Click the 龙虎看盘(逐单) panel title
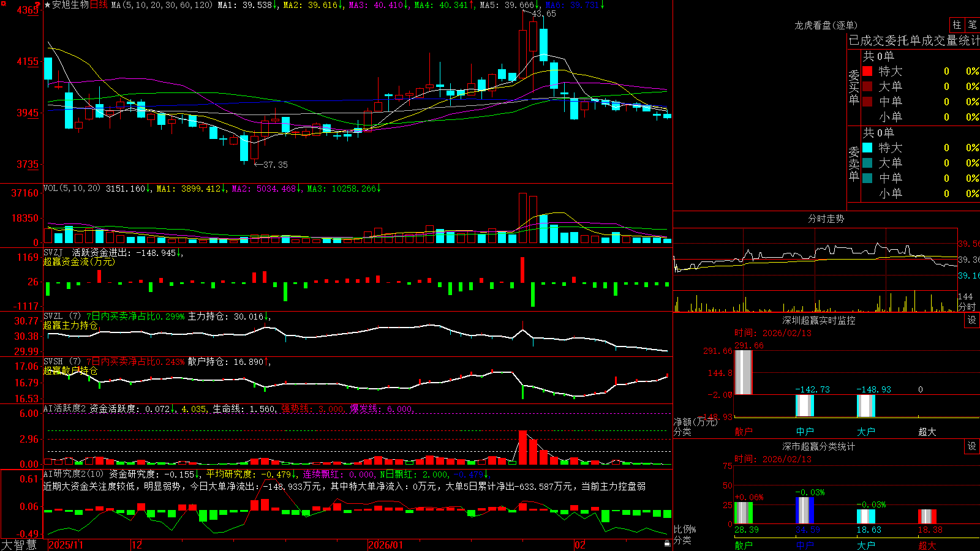The height and width of the screenshot is (551, 980). pyautogui.click(x=826, y=25)
